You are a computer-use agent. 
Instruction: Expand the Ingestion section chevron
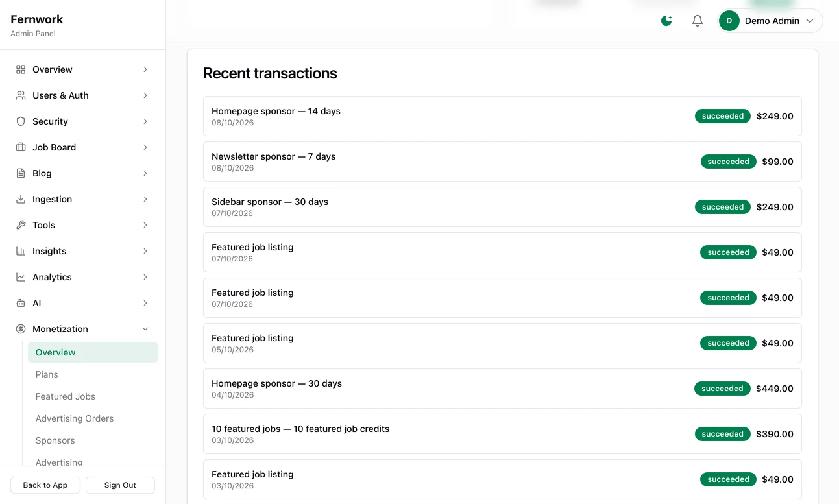[x=145, y=199]
